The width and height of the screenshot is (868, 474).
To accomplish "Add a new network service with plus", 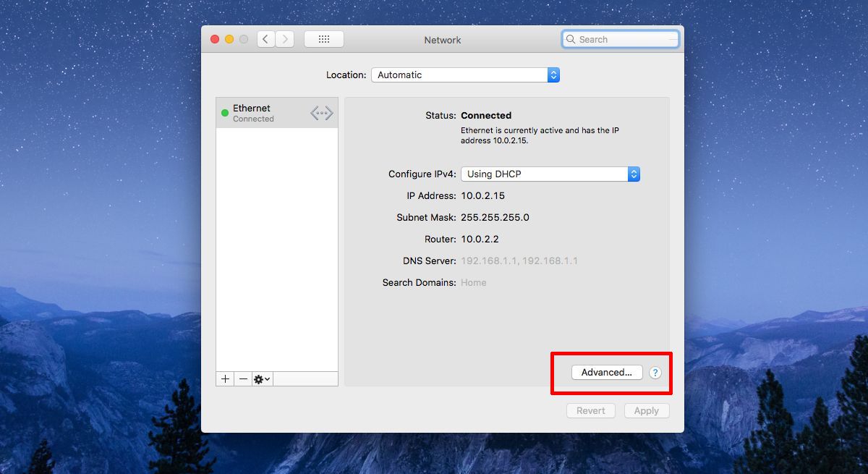I will tap(225, 378).
